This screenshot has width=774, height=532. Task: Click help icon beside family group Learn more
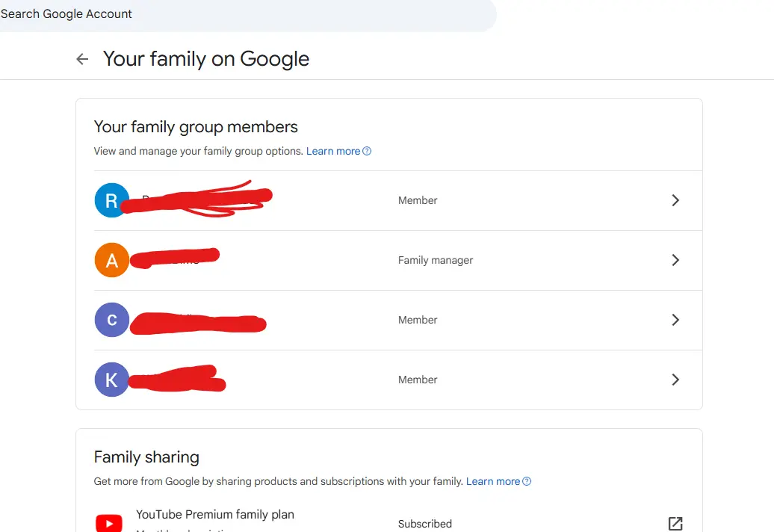367,151
